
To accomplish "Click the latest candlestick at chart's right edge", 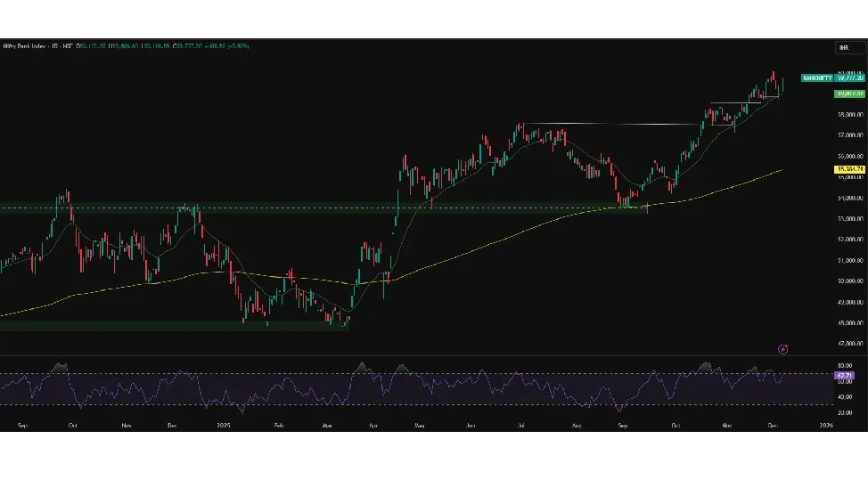I will 783,84.
